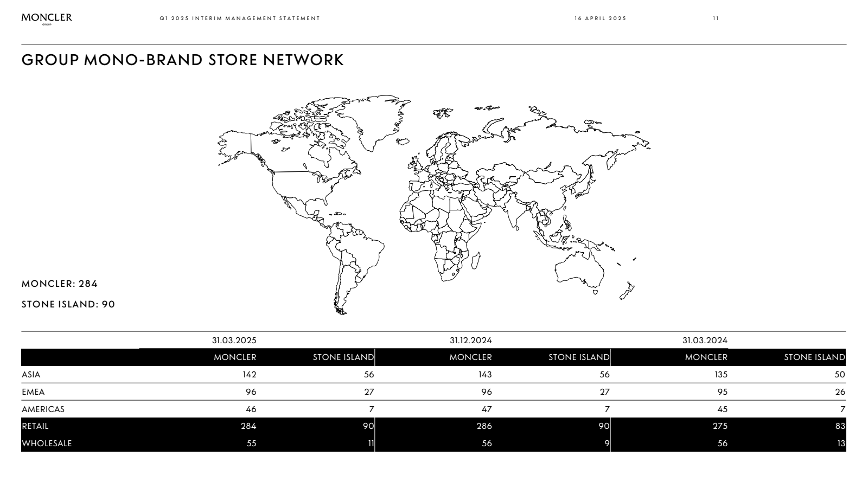This screenshot has width=868, height=488.
Task: Select the 31.12.2024 date heading
Action: [x=471, y=341]
